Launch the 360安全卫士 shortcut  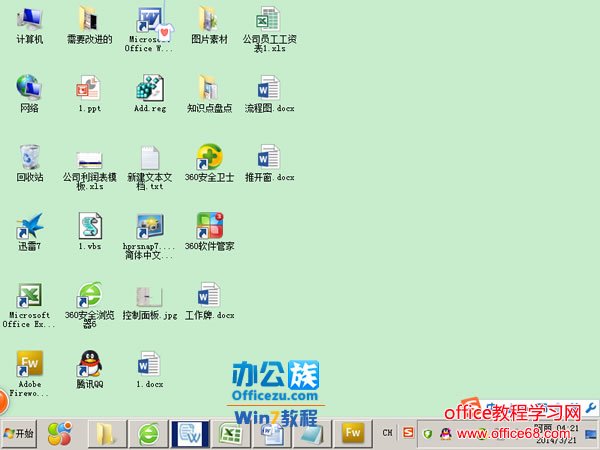pos(209,163)
